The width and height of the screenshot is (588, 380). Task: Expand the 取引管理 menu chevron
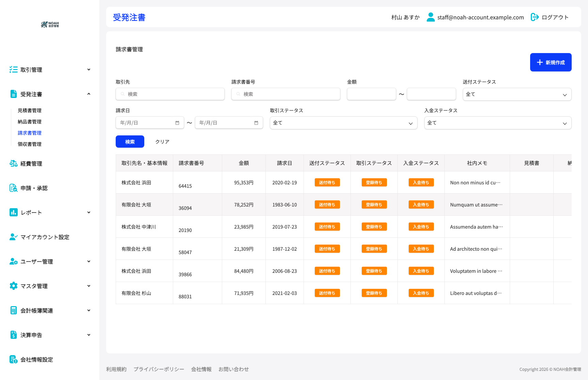89,69
